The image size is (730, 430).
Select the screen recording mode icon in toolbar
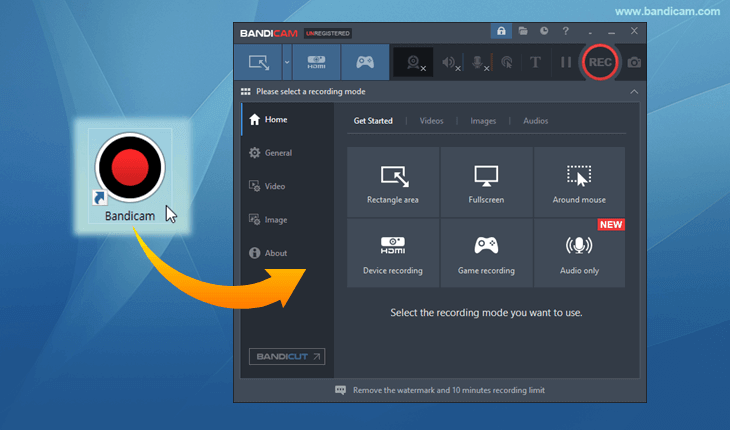[258, 62]
